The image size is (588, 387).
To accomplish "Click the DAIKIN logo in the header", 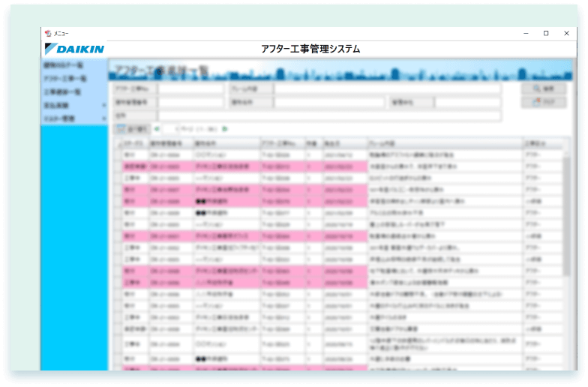I will (x=74, y=49).
